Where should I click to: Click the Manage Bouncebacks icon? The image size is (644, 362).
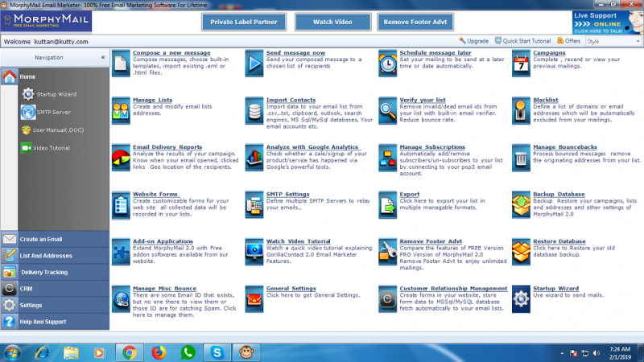521,154
